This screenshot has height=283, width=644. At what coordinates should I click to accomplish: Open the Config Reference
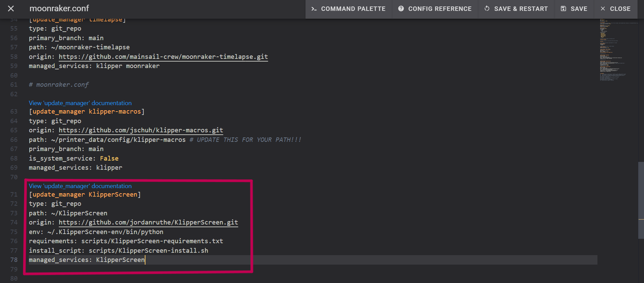coord(435,9)
